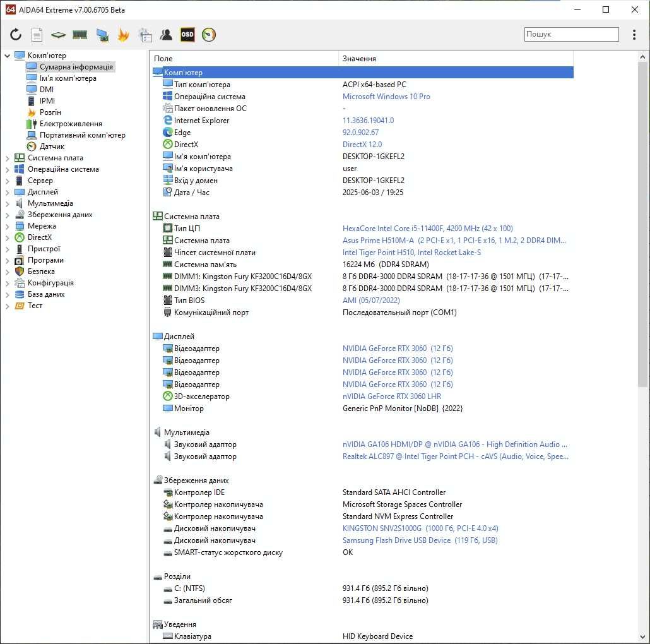Collapse the Комп'ютер tree node
The image size is (650, 644).
[x=7, y=55]
